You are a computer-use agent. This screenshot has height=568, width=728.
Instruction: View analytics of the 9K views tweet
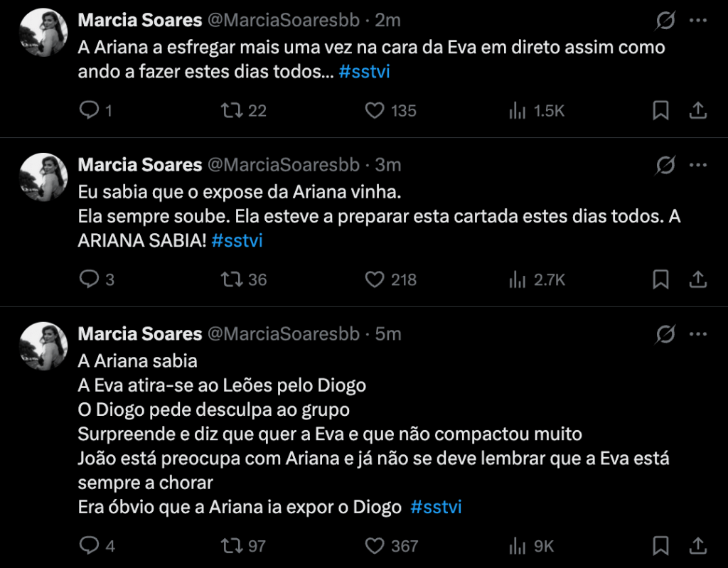click(x=518, y=545)
